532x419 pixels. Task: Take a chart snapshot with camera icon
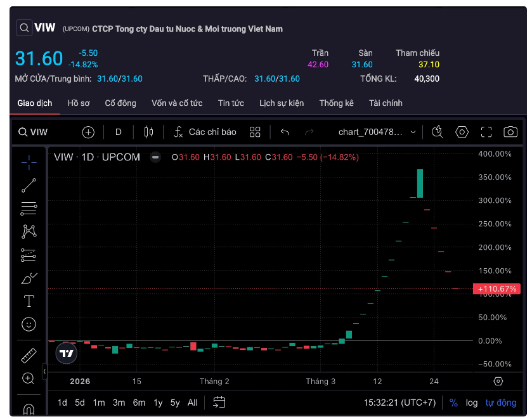point(510,132)
